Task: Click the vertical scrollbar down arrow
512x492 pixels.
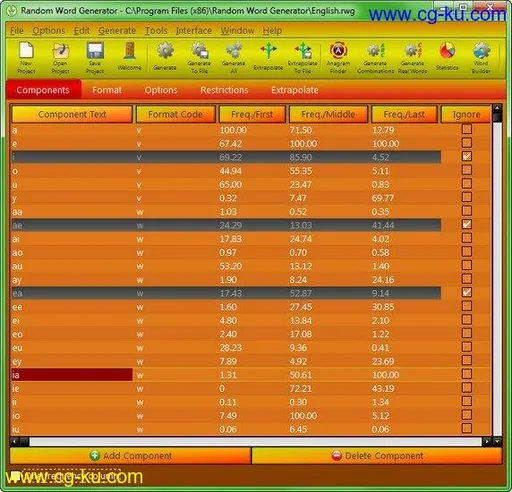Action: [x=497, y=442]
